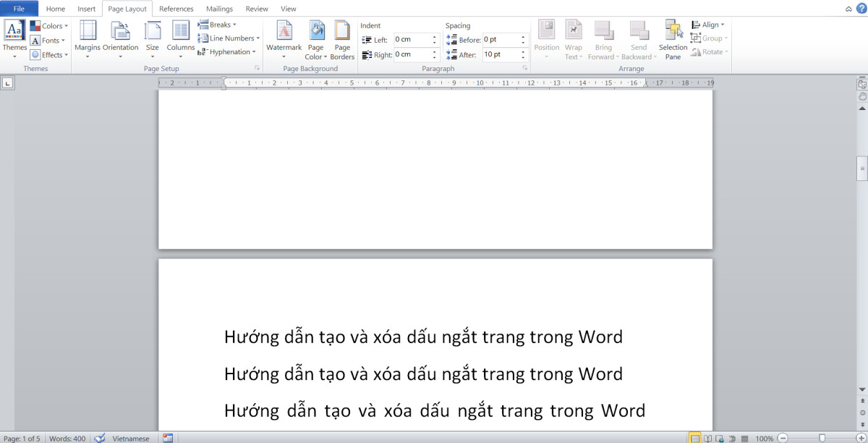Screen dimensions: 868x443
Task: Click Page: 1 of 5 in status bar
Action: [x=22, y=438]
